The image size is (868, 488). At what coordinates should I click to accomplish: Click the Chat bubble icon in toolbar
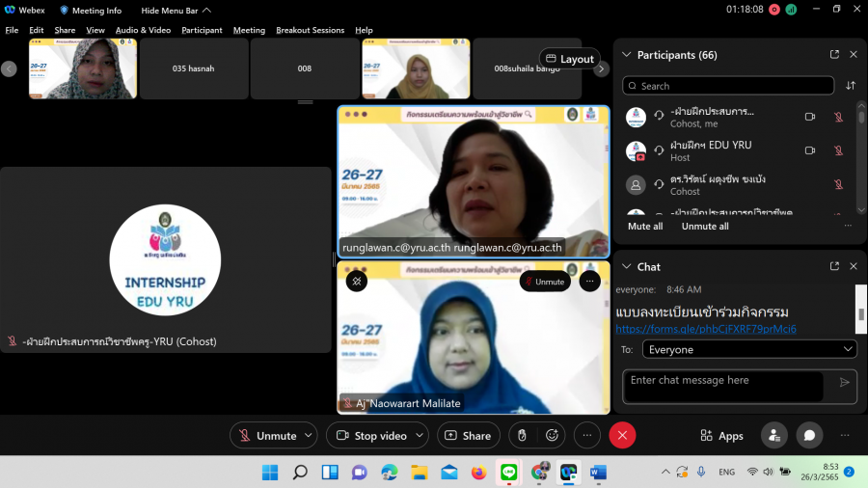pos(809,436)
